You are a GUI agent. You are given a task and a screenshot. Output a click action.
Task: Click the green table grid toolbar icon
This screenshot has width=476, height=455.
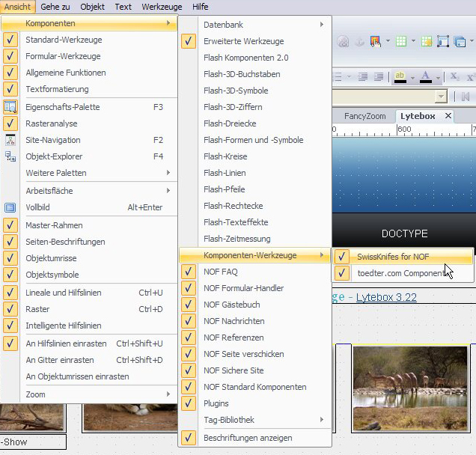click(402, 41)
